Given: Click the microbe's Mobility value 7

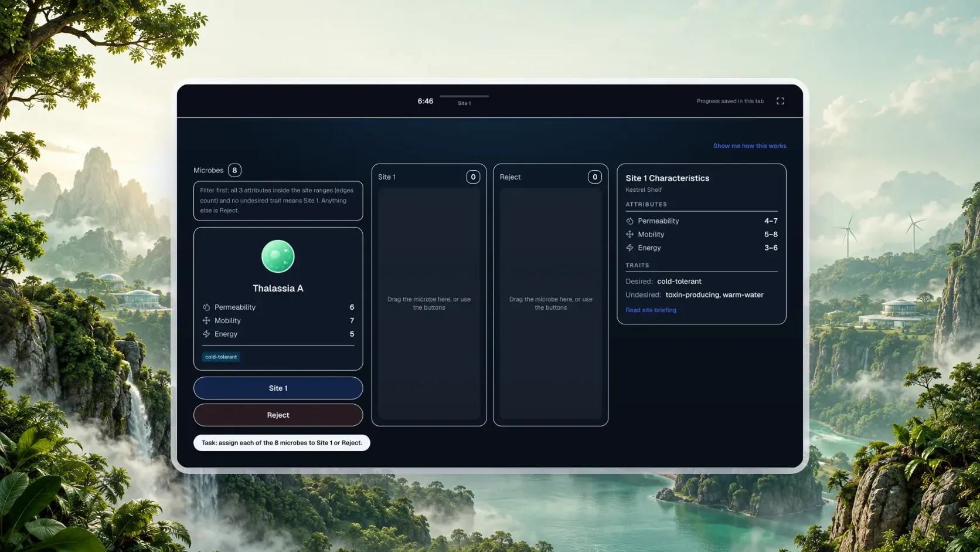Looking at the screenshot, I should point(352,320).
